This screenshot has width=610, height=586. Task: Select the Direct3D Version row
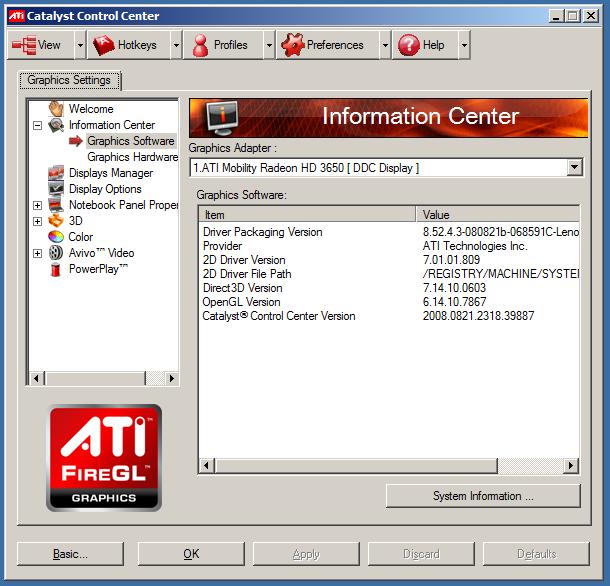point(389,288)
